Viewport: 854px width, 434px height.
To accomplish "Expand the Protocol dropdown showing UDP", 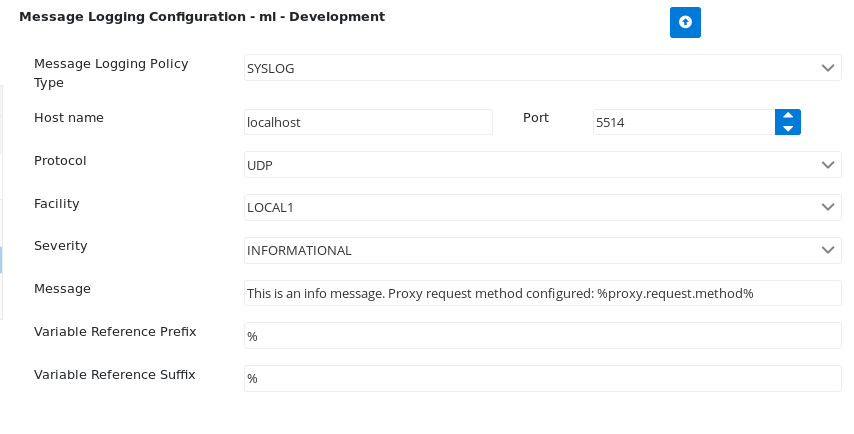I will (542, 164).
